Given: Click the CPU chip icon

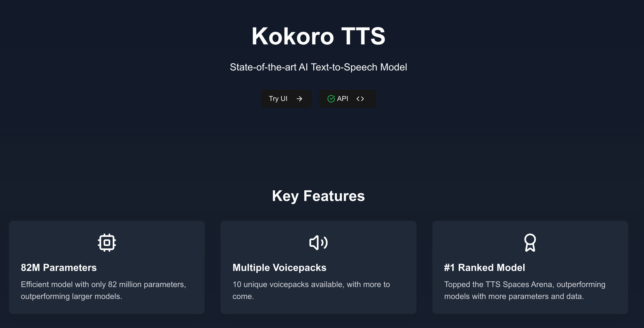Looking at the screenshot, I should pyautogui.click(x=107, y=242).
